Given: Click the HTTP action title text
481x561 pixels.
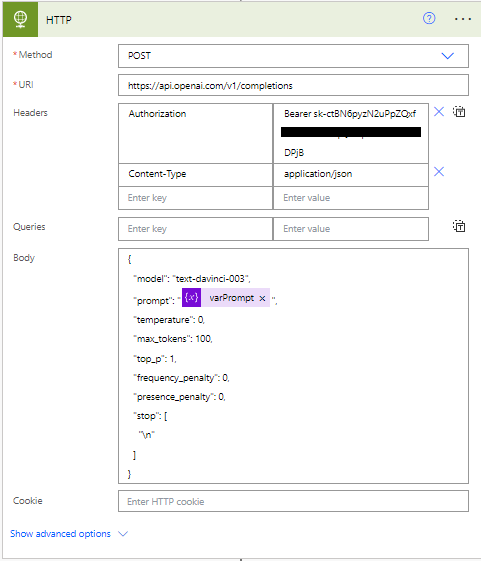Looking at the screenshot, I should click(x=59, y=20).
